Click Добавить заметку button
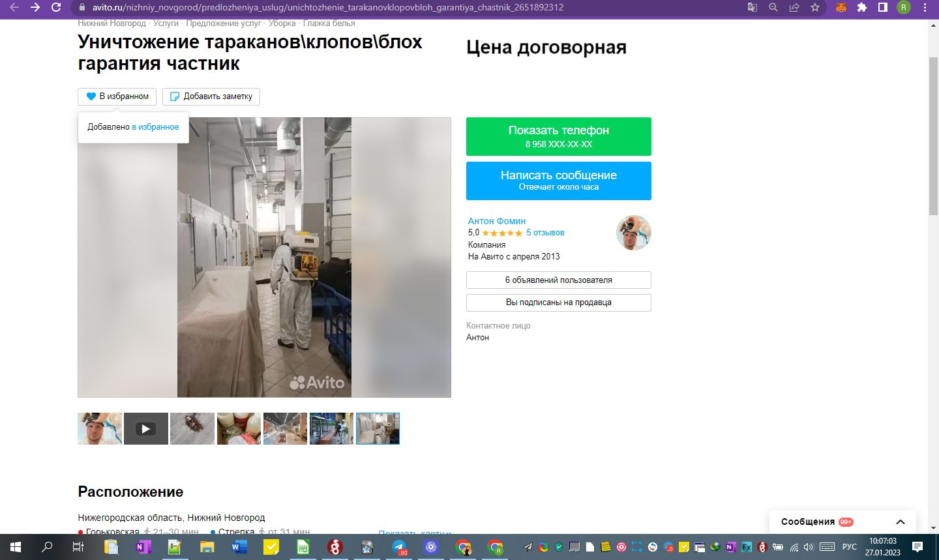The width and height of the screenshot is (939, 560). pos(211,96)
